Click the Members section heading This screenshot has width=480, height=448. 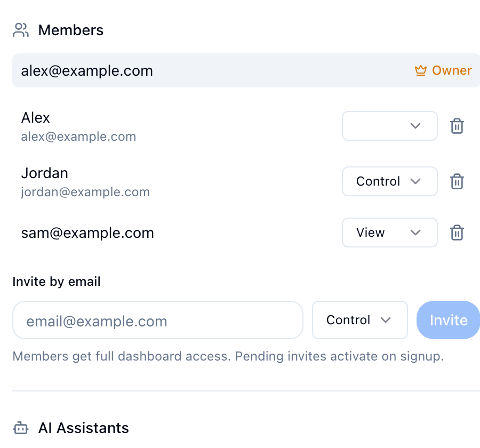[71, 30]
